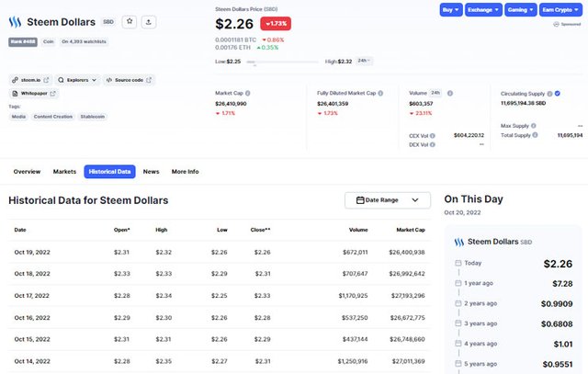Open the Exchange dropdown
Viewport: 588px width, 374px height.
[x=483, y=10]
